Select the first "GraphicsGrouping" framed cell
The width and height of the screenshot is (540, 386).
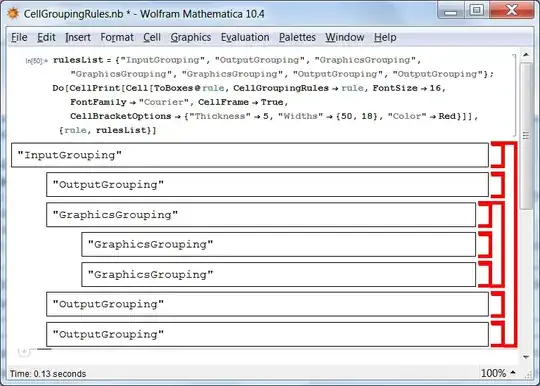pyautogui.click(x=261, y=215)
